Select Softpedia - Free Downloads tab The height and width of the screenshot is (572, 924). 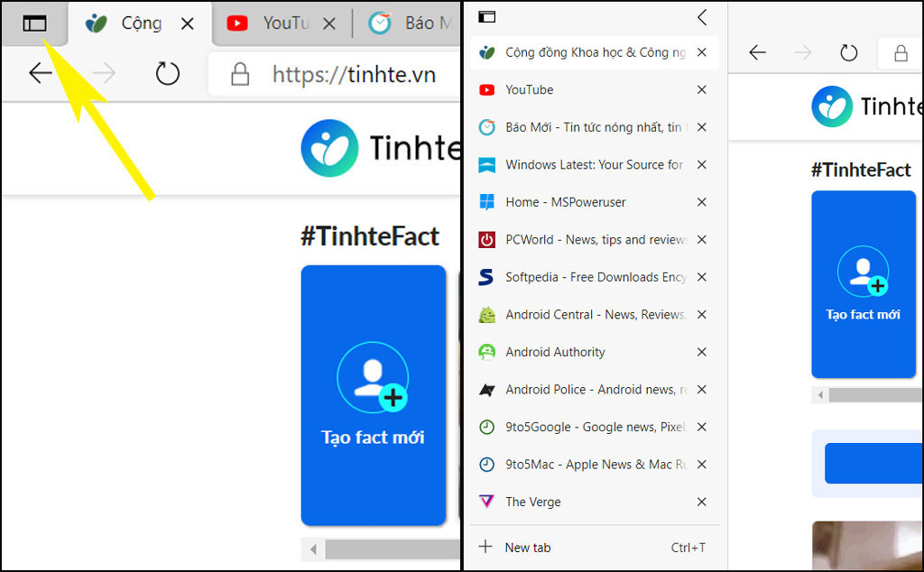click(595, 277)
